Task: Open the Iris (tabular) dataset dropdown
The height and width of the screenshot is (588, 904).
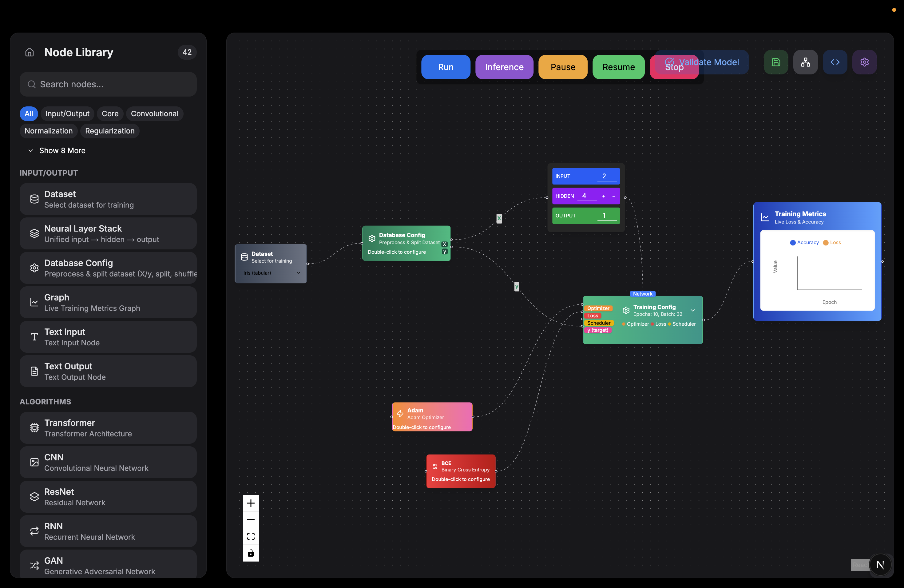Action: pos(271,273)
